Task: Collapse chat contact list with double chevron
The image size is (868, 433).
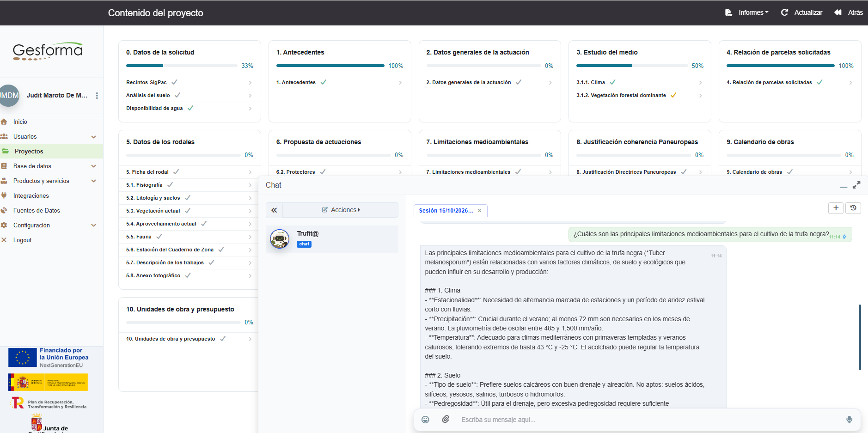Action: pyautogui.click(x=274, y=210)
